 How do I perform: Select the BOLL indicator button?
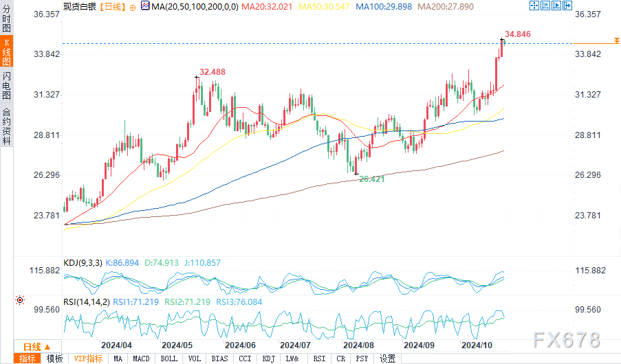[169, 359]
